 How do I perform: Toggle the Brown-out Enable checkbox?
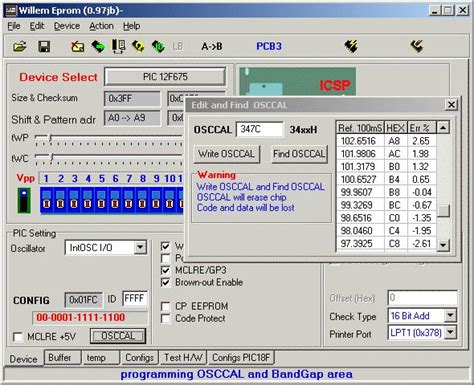click(165, 282)
